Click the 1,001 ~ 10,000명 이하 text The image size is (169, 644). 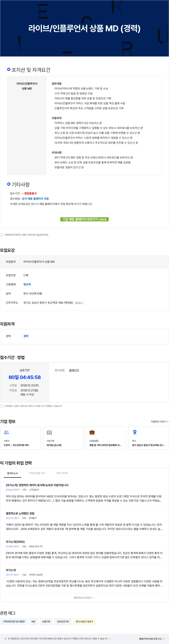(16, 445)
